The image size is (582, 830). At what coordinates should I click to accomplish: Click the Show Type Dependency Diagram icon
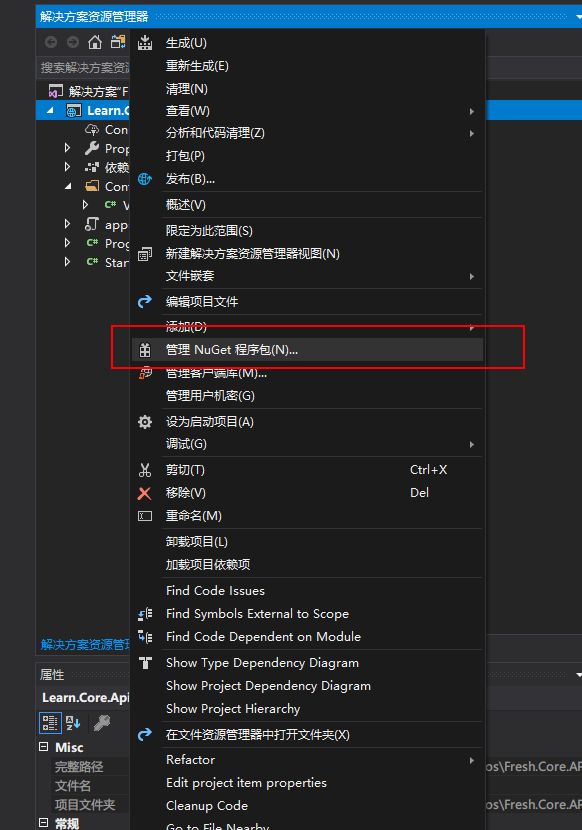(145, 663)
